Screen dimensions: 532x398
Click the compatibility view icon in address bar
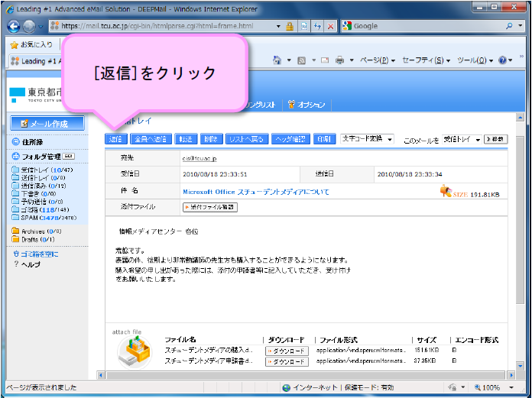click(304, 26)
